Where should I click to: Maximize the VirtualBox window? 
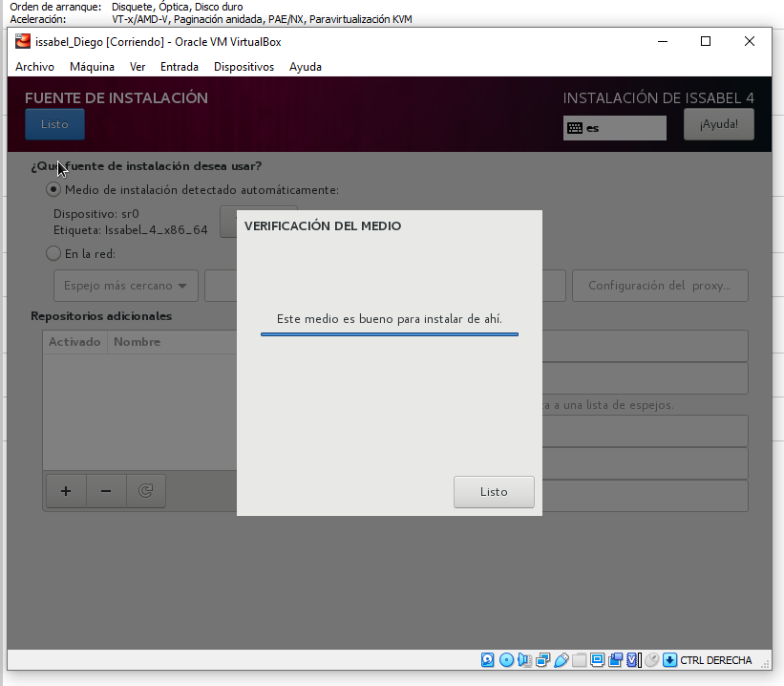coord(706,41)
